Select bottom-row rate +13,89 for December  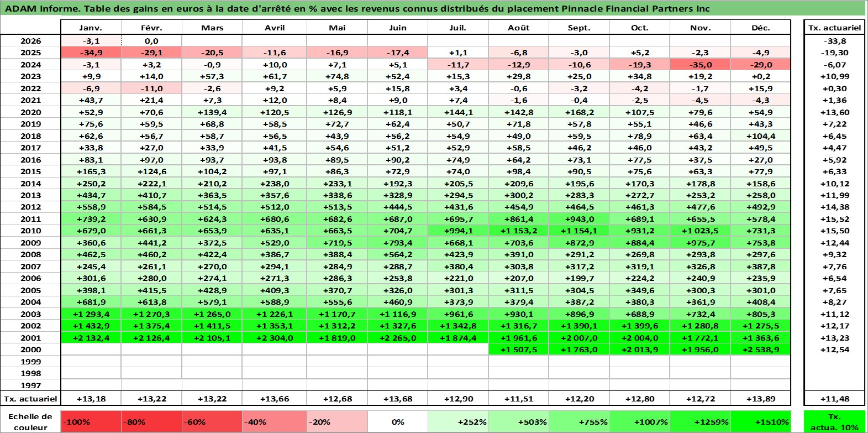(x=760, y=399)
